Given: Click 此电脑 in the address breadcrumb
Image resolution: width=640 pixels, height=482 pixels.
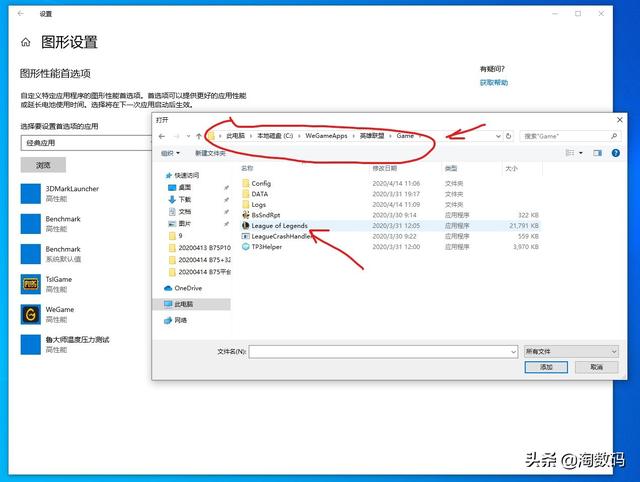Looking at the screenshot, I should [236, 136].
